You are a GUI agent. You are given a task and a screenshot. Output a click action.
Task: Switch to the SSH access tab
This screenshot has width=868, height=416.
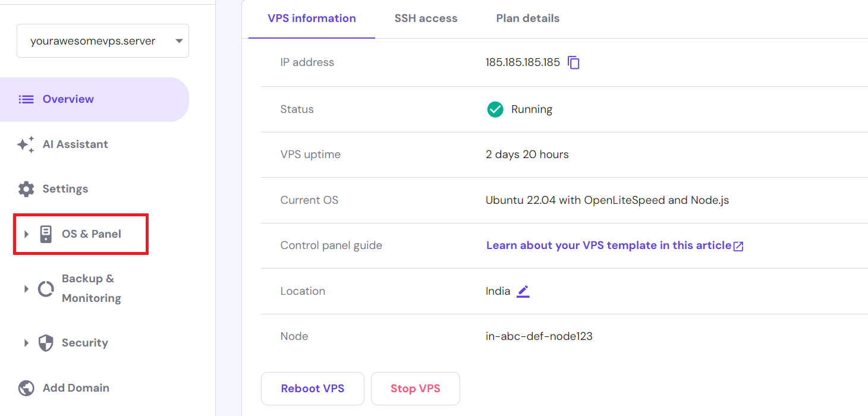(x=426, y=18)
